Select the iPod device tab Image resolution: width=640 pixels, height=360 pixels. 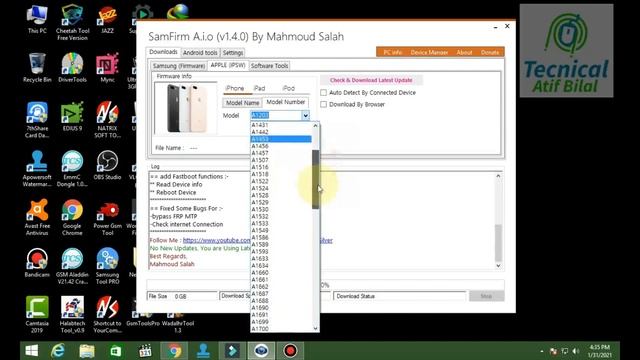[288, 88]
